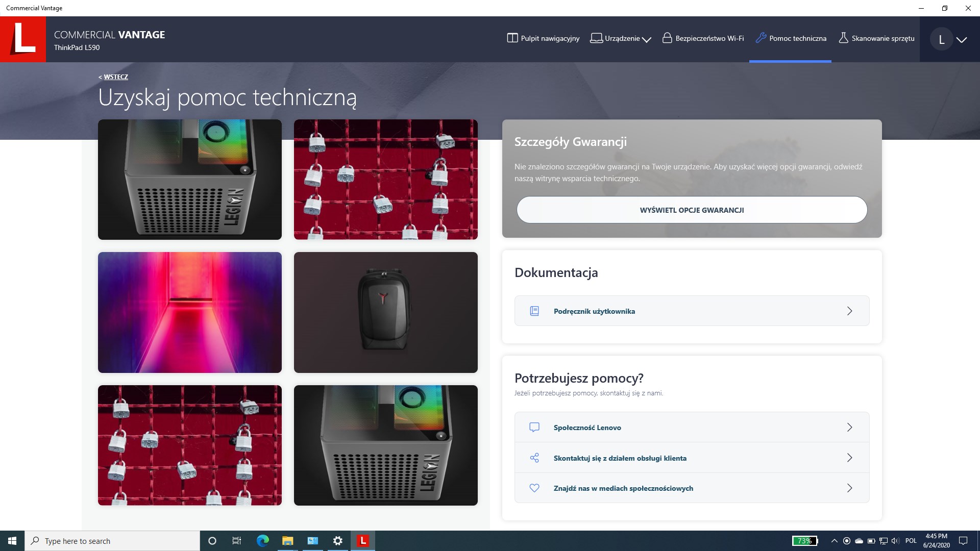
Task: Show hidden system tray icons
Action: pos(834,541)
